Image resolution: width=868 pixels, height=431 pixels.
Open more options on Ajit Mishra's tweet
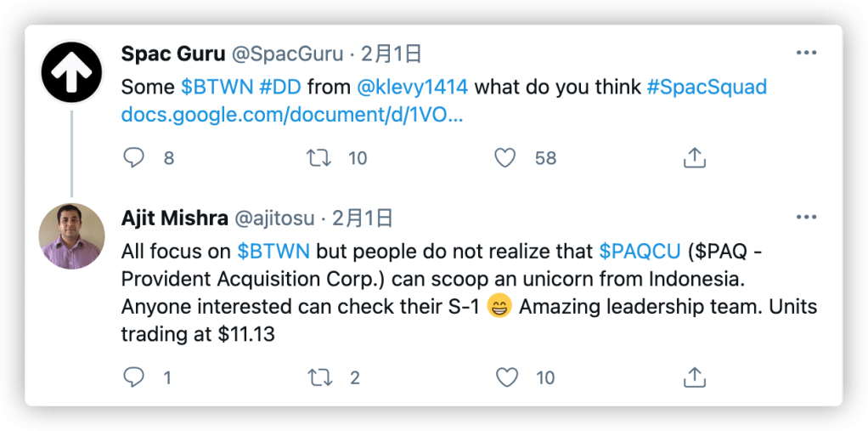806,218
